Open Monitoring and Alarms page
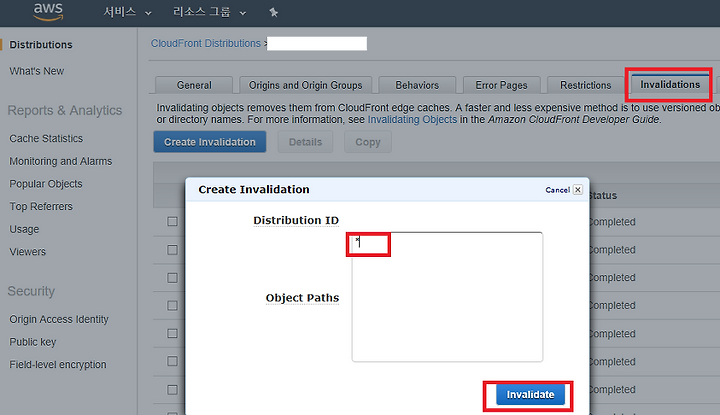 61,161
